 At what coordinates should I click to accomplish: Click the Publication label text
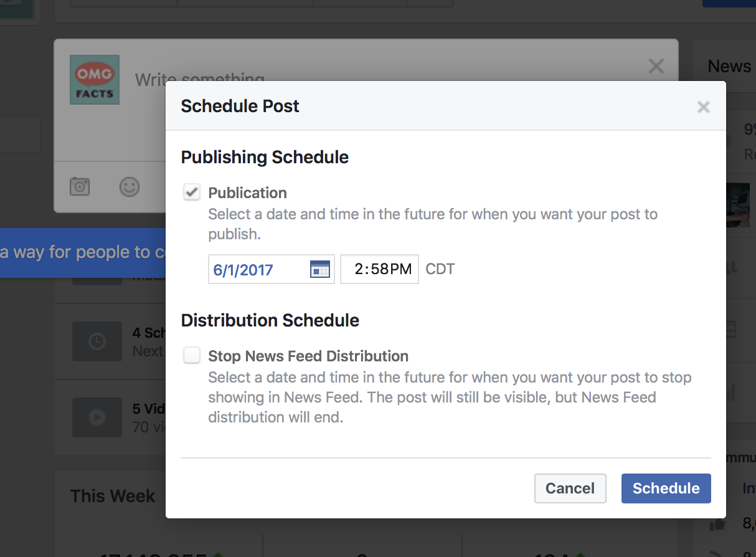247,193
